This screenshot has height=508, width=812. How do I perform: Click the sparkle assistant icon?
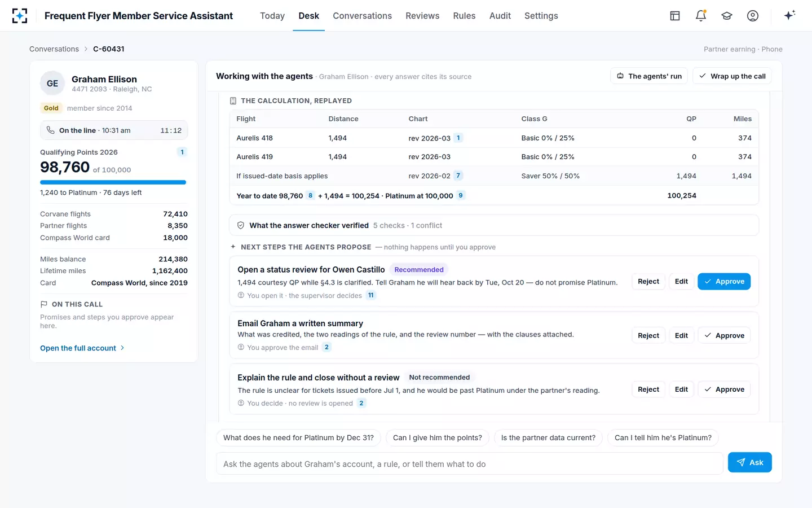click(x=789, y=15)
